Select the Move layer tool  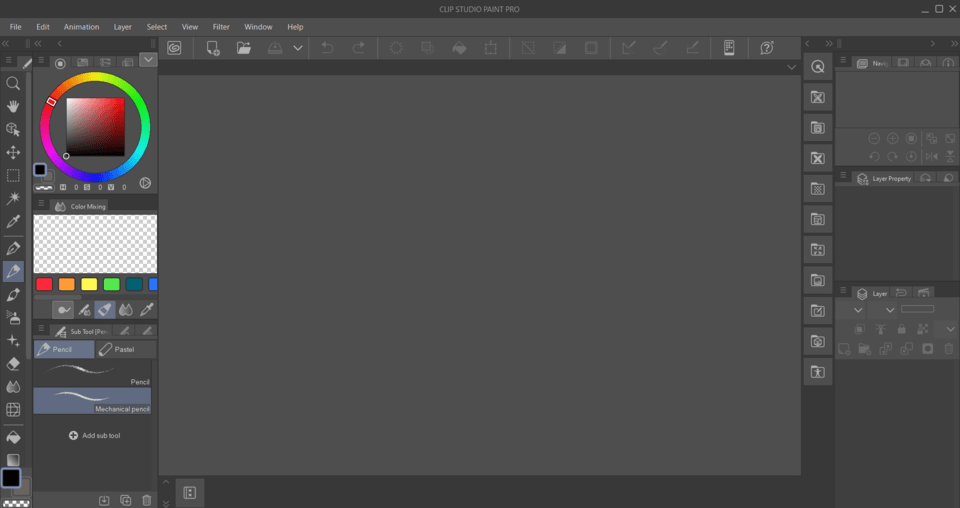coord(13,152)
